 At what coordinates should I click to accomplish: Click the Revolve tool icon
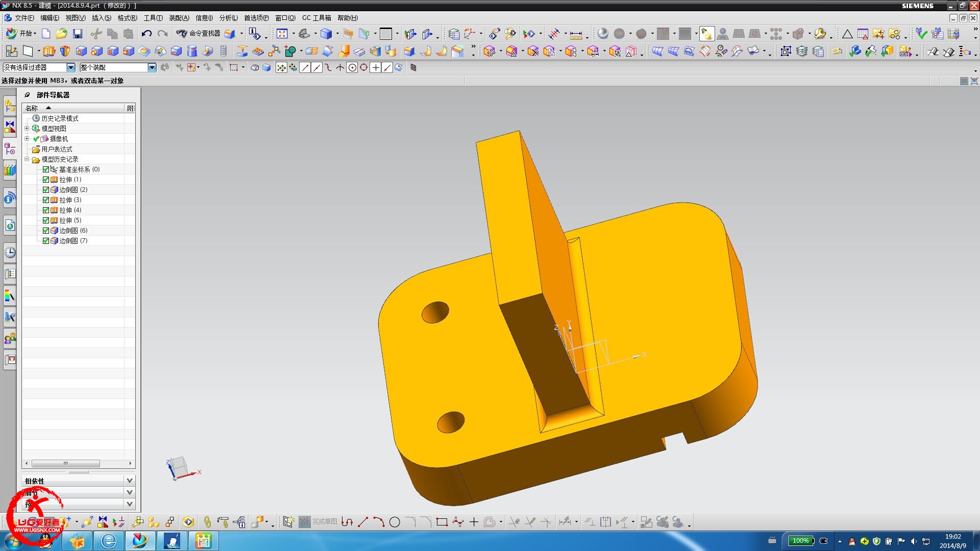[65, 51]
